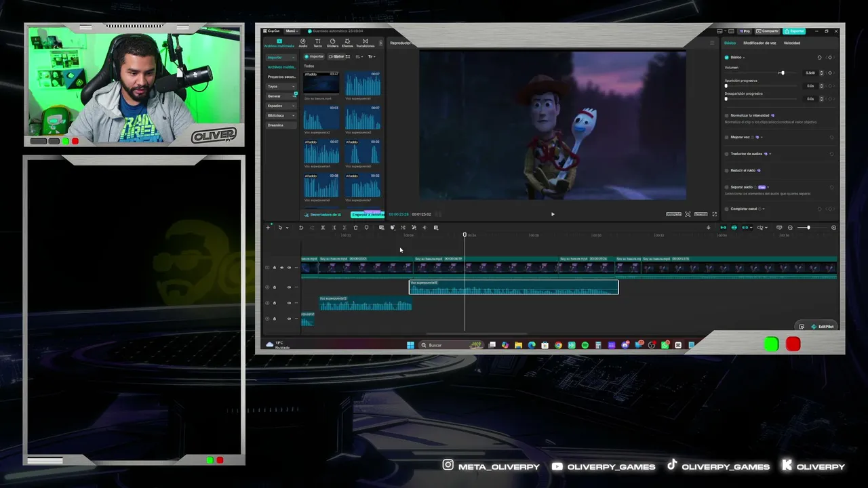
Task: Click the Importar button beside Grabar
Action: [x=314, y=57]
